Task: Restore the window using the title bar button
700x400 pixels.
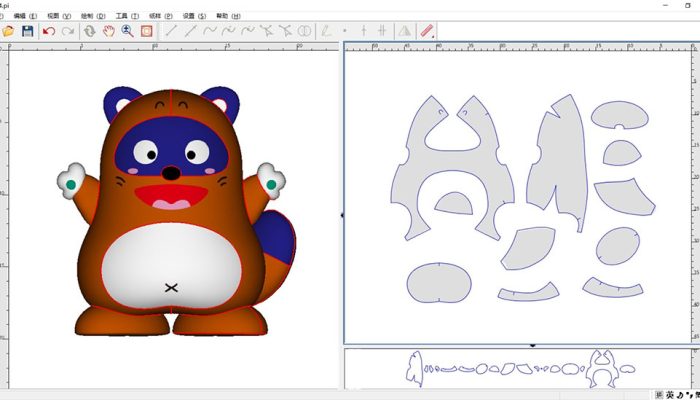Action: (x=688, y=5)
